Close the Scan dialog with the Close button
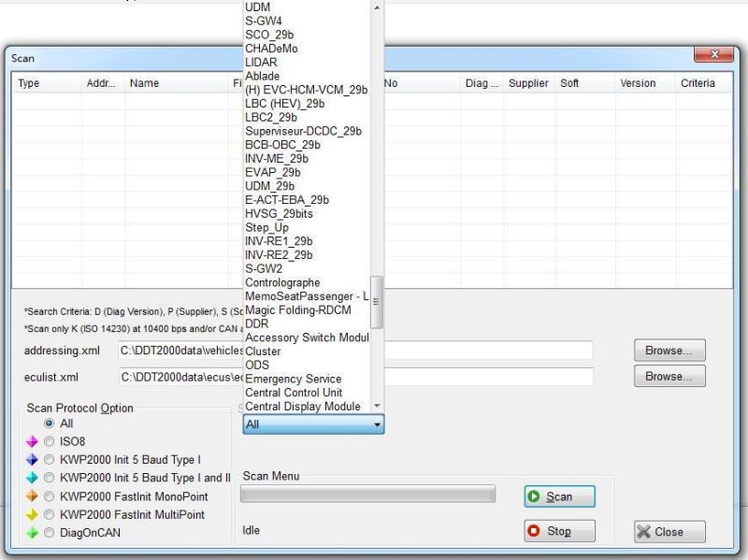748x560 pixels. pos(669,531)
